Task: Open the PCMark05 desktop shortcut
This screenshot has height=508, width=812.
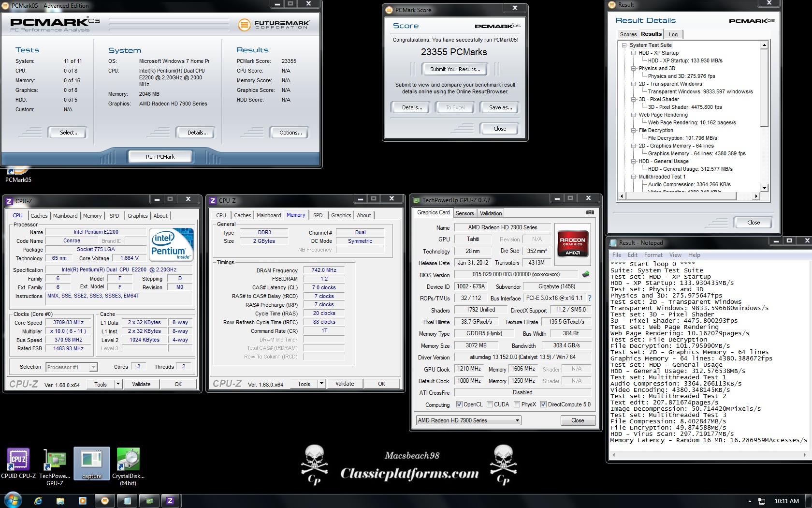Action: 18,174
